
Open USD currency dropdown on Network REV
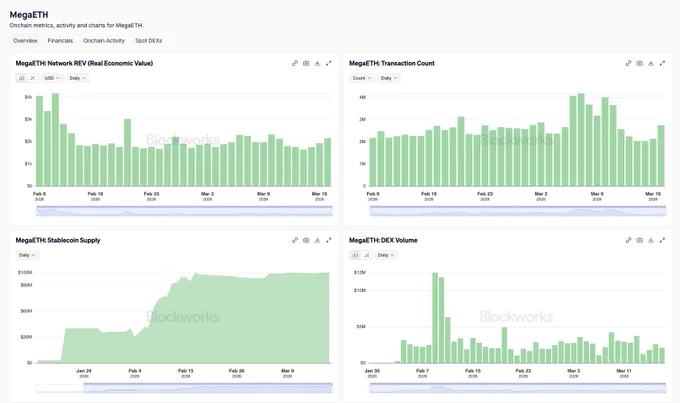(x=52, y=78)
